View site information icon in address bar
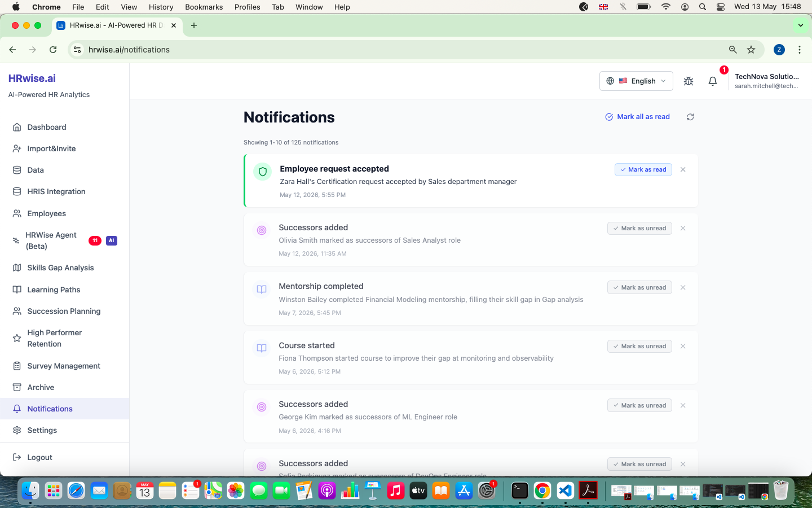The width and height of the screenshot is (812, 508). [x=77, y=50]
